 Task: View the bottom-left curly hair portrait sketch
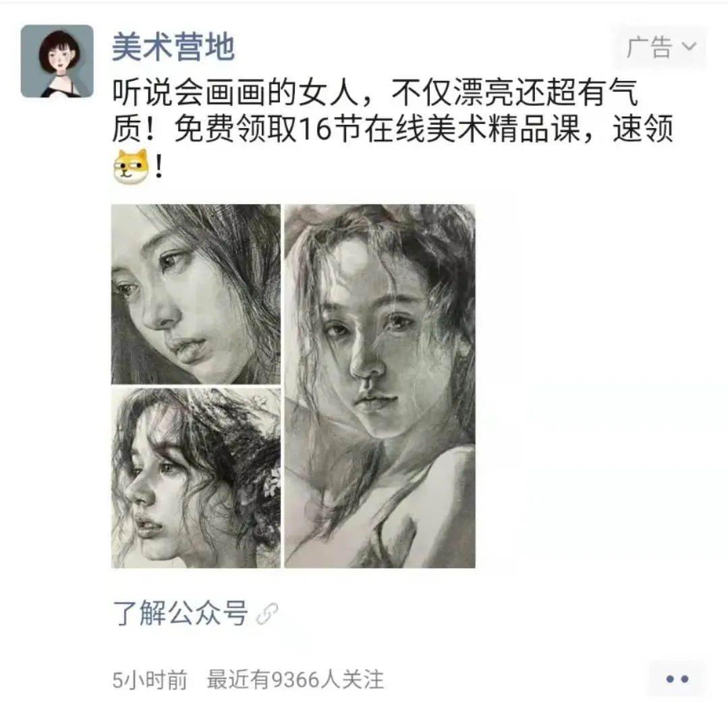(x=196, y=477)
